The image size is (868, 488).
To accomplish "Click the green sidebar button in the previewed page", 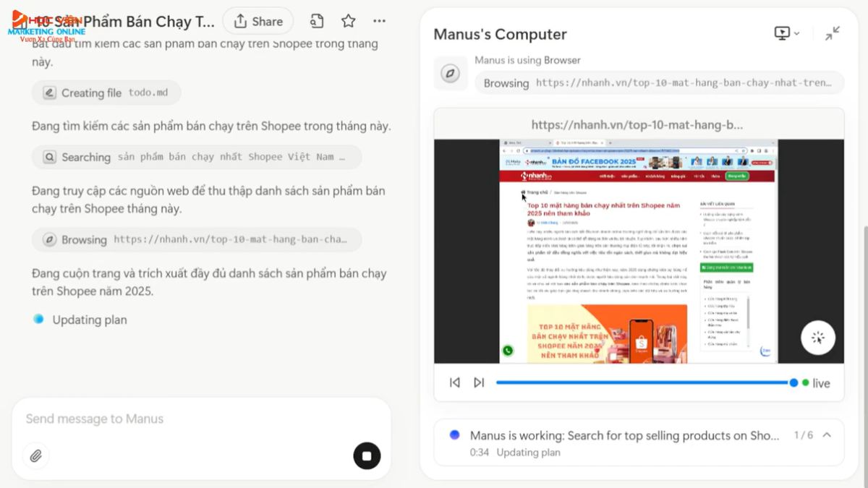I will pos(727,267).
